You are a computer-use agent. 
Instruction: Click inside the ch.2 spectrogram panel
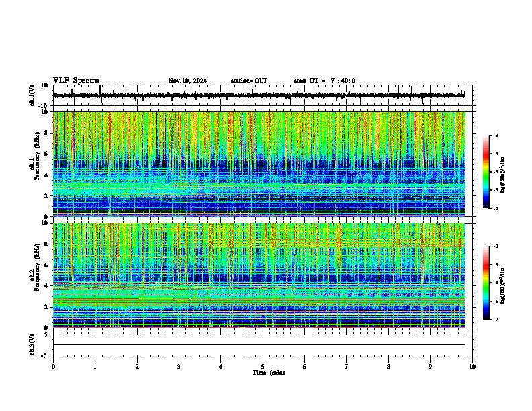(x=259, y=275)
